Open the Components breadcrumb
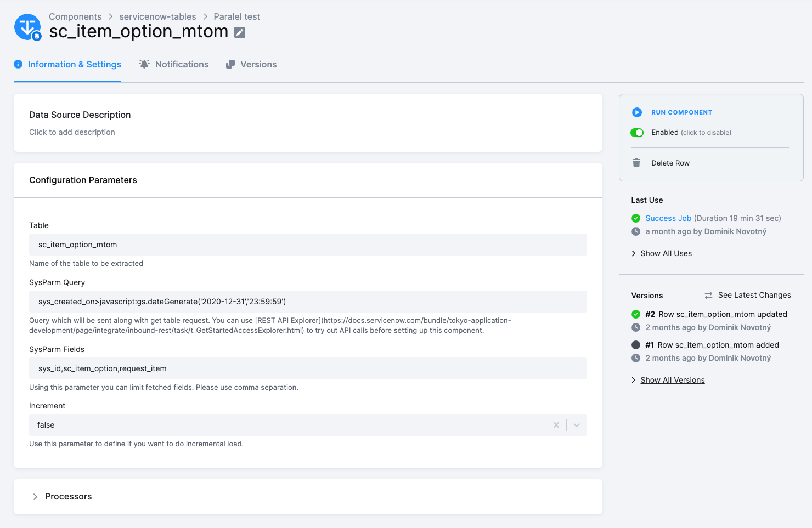Image resolution: width=812 pixels, height=528 pixels. (75, 16)
